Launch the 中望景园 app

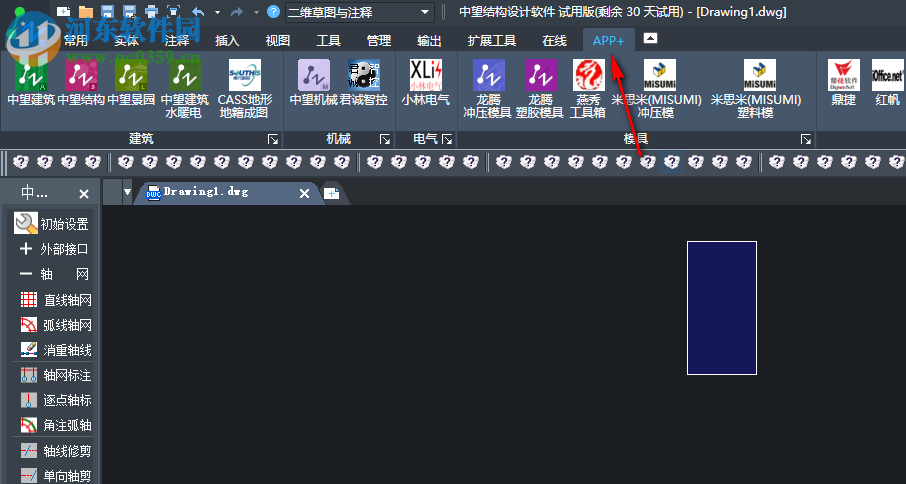tap(131, 83)
